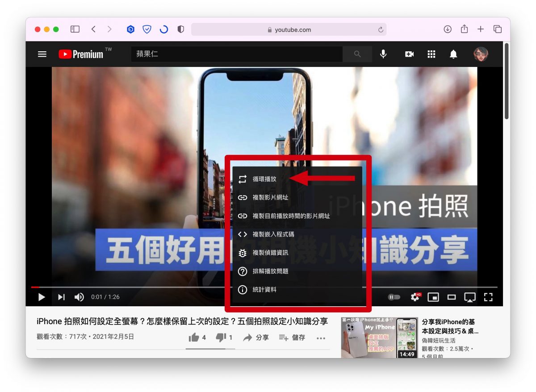
Task: Open the YouTube apps grid
Action: (x=431, y=54)
